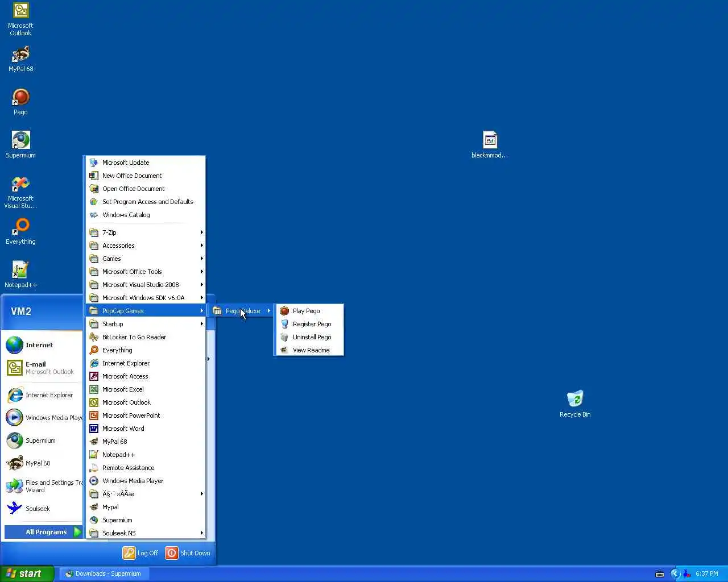728x582 pixels.
Task: Launch Microsoft PowerPoint
Action: pos(146,415)
